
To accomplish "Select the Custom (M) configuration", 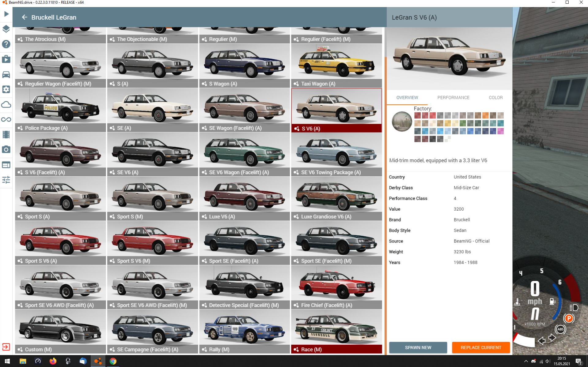I will (x=60, y=331).
